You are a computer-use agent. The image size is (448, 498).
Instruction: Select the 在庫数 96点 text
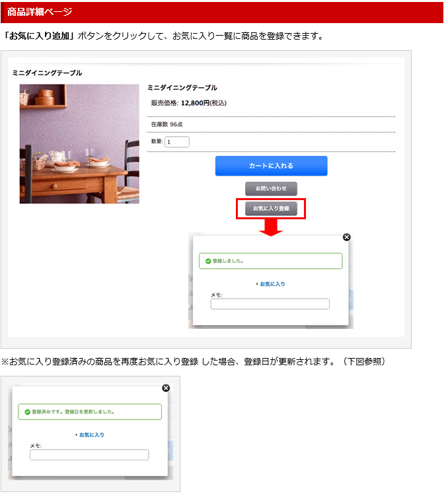pos(167,124)
